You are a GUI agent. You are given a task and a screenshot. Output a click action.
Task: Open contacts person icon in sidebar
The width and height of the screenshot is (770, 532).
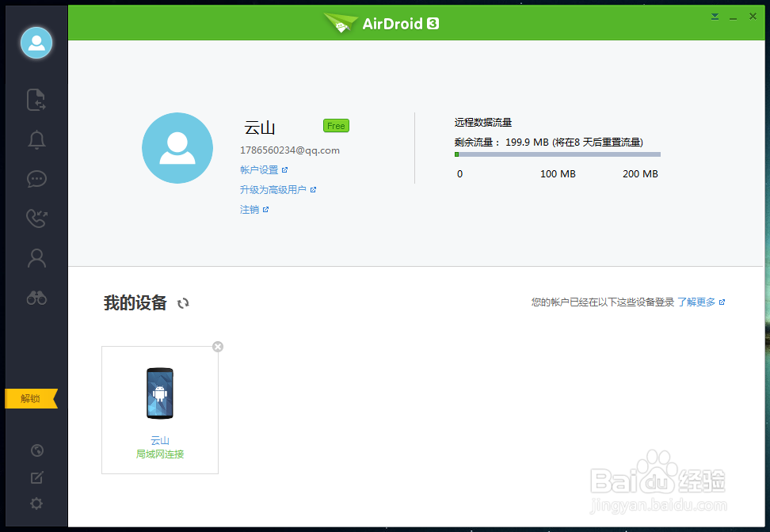(36, 258)
